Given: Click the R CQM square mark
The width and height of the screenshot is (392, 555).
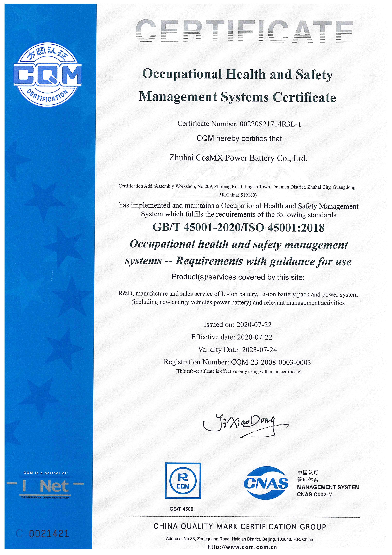Looking at the screenshot, I should [183, 481].
